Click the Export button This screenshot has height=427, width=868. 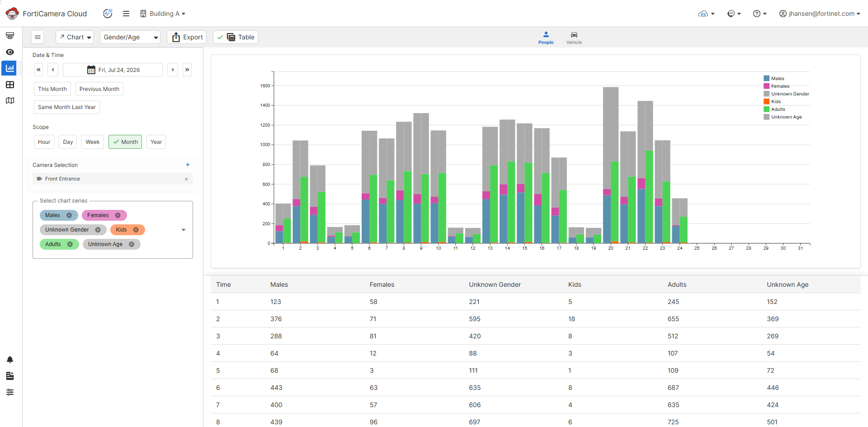187,37
